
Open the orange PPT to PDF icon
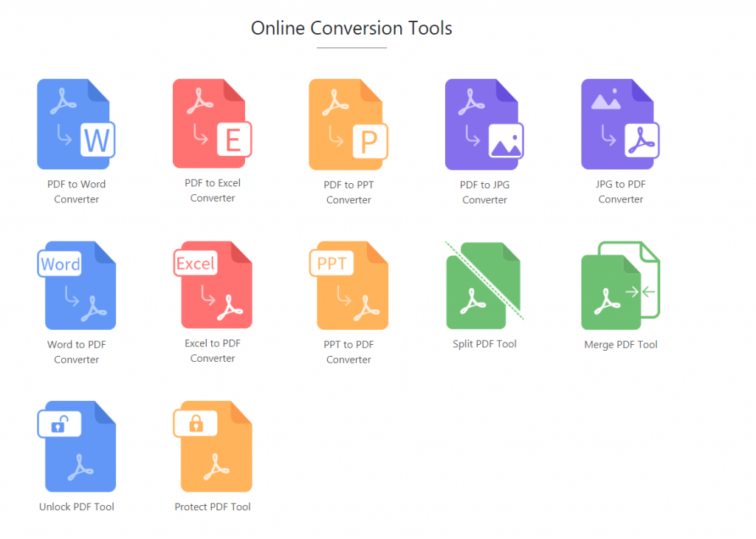pyautogui.click(x=348, y=285)
